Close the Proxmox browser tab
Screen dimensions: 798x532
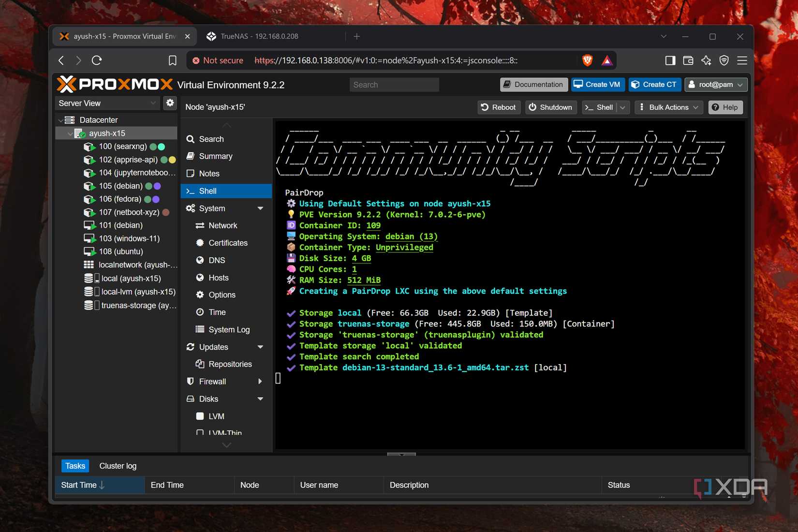pyautogui.click(x=187, y=36)
